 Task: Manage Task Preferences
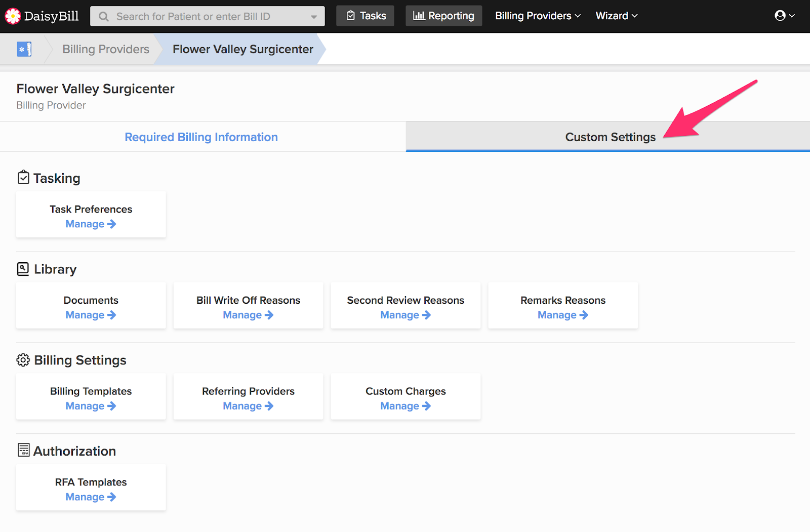(x=91, y=224)
